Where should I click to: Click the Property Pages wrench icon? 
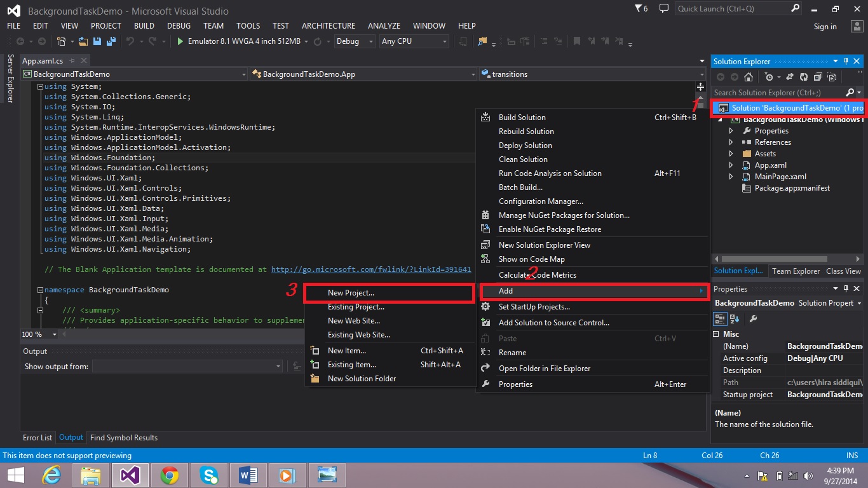click(753, 319)
